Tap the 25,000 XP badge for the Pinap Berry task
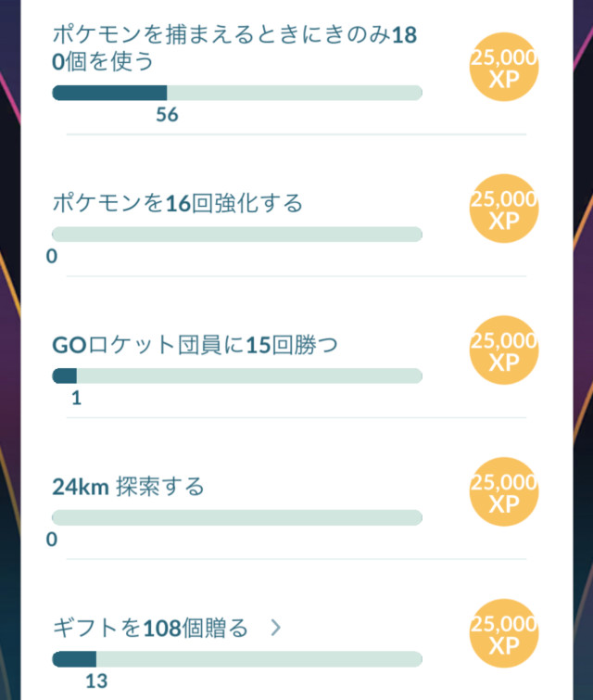 503,69
